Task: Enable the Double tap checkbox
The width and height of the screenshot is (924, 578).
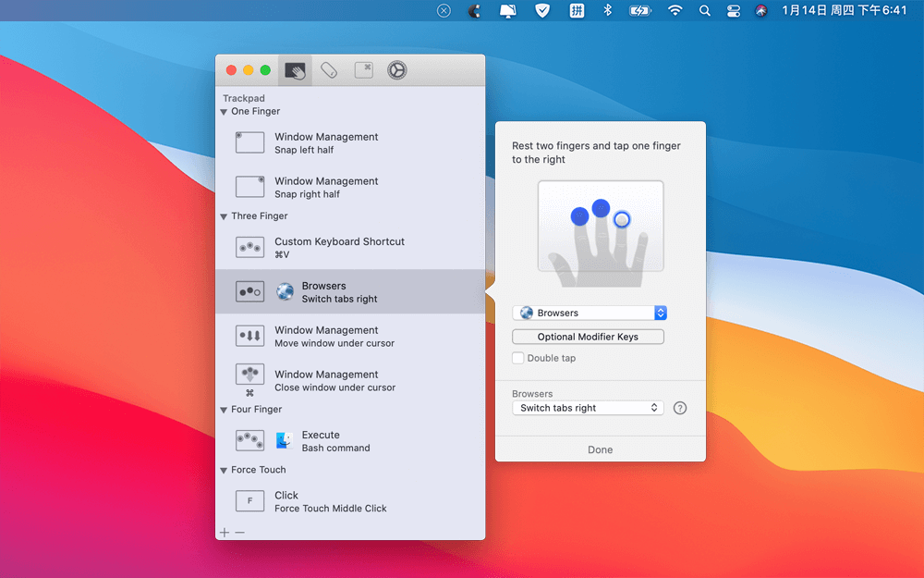Action: 517,358
